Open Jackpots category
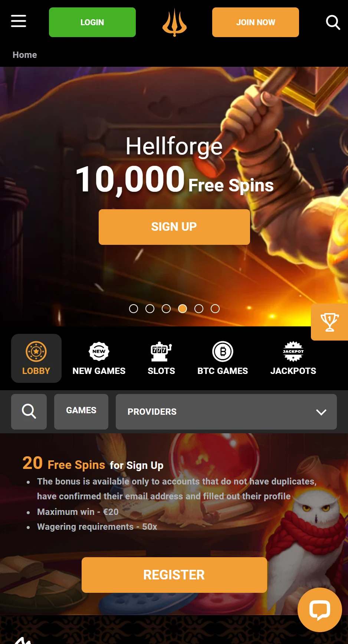The image size is (348, 644). 293,358
